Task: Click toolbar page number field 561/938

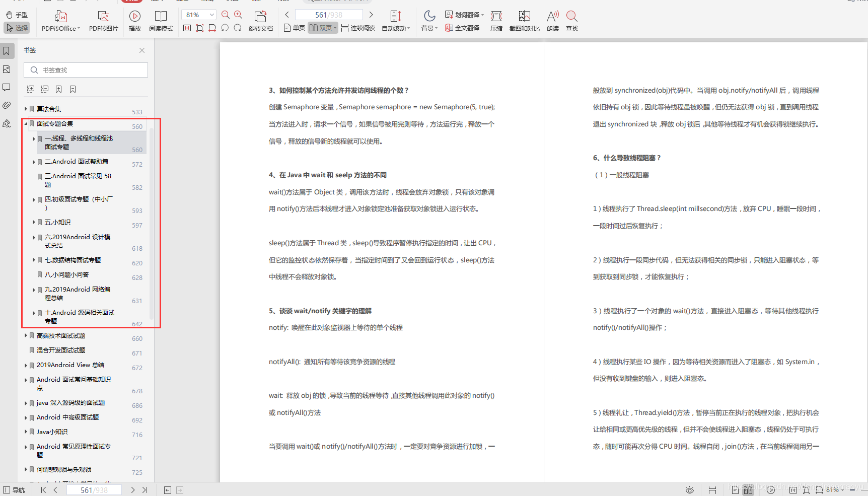Action: 329,15
